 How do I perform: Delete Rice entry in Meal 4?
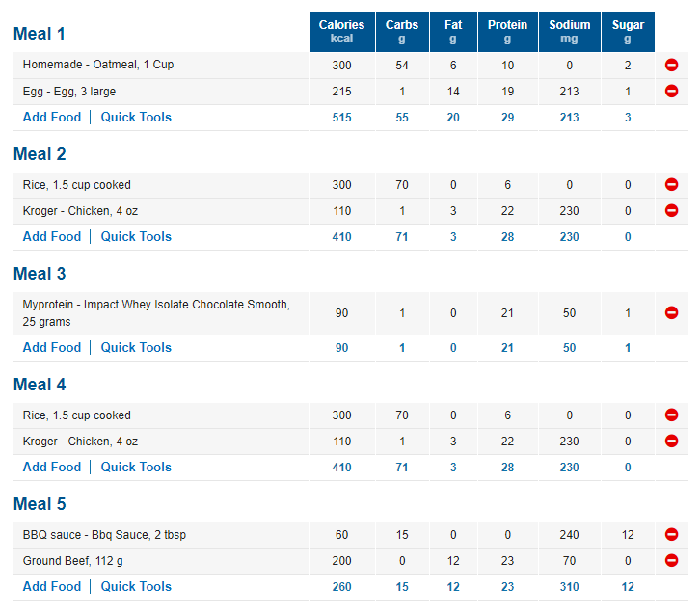671,415
